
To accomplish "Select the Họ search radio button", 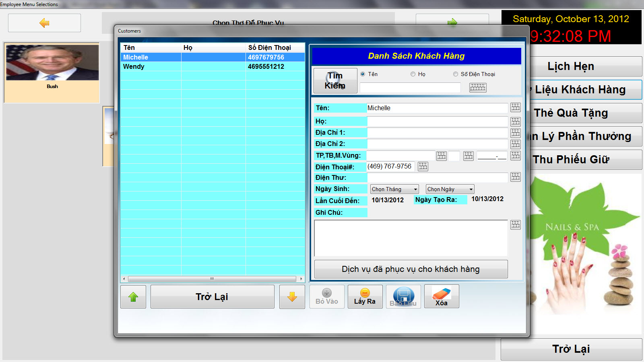I will (413, 74).
